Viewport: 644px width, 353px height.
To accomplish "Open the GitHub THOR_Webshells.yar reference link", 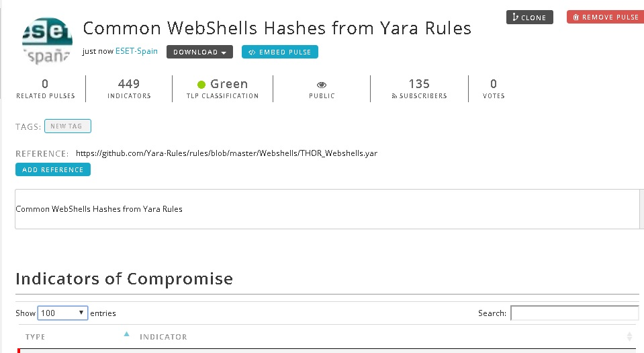I will coord(226,153).
